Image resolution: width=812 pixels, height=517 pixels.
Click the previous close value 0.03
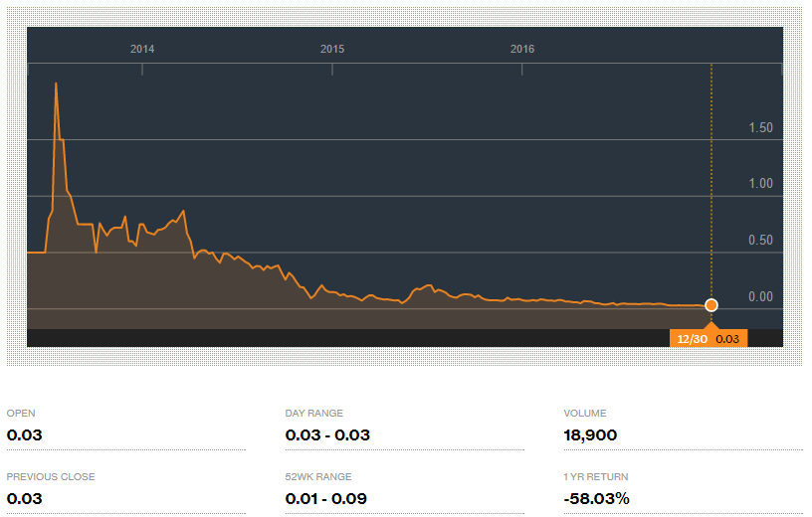click(24, 498)
